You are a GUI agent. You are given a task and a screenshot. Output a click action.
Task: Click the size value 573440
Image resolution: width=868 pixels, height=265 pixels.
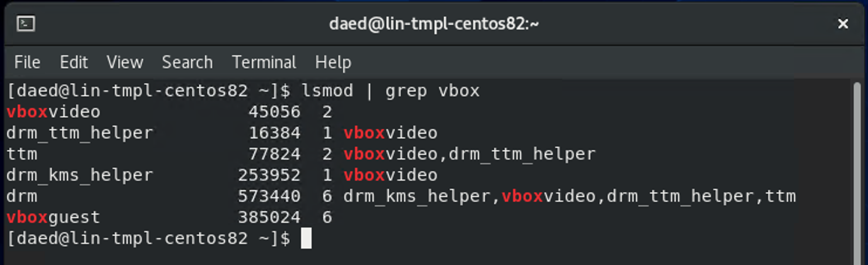point(269,196)
